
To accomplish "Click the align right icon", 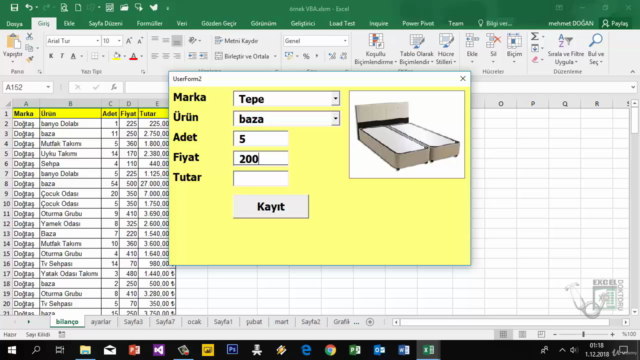I will click(177, 56).
